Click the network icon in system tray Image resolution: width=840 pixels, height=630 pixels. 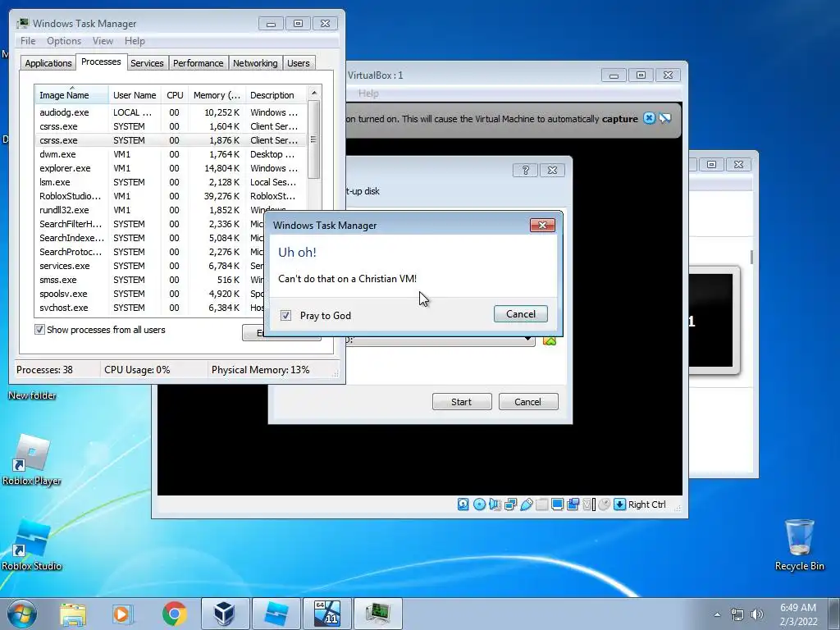point(737,614)
